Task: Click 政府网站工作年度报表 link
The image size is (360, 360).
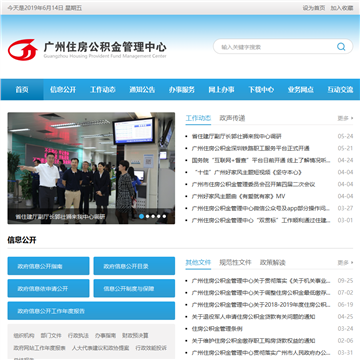Action: pyautogui.click(x=40, y=348)
